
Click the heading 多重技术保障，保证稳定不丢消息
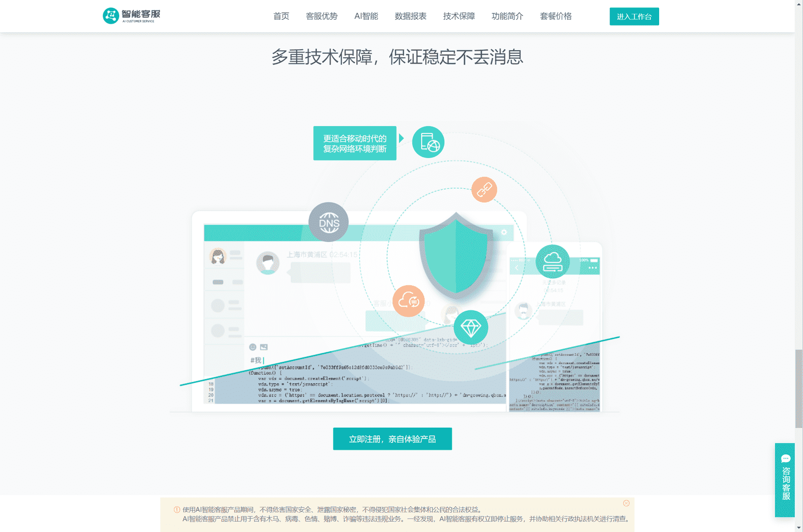click(397, 57)
